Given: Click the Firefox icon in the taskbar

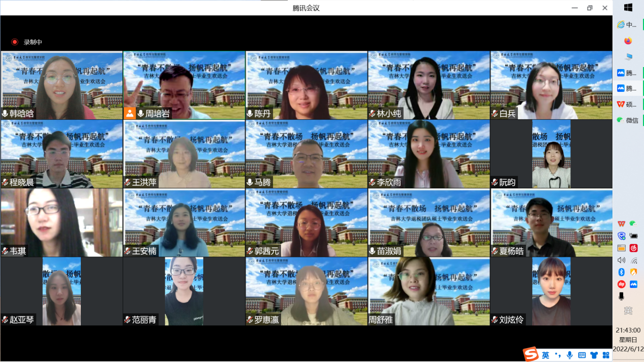Looking at the screenshot, I should click(628, 41).
